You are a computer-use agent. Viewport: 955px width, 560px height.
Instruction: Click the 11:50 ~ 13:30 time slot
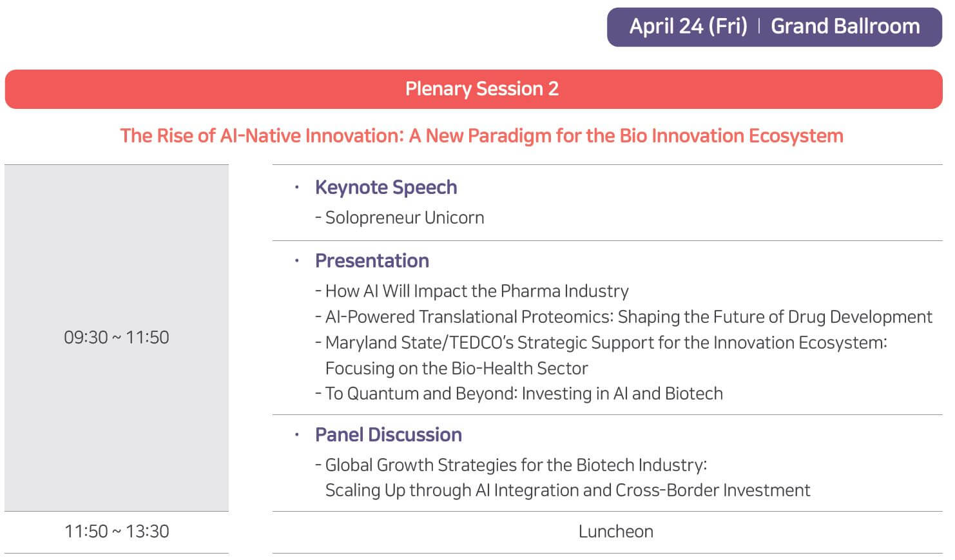tap(117, 532)
